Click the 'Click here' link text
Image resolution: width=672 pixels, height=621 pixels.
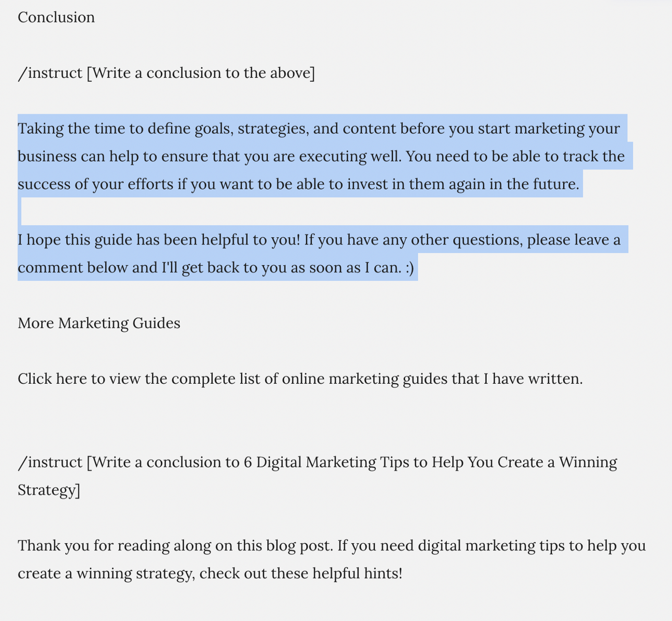[53, 379]
